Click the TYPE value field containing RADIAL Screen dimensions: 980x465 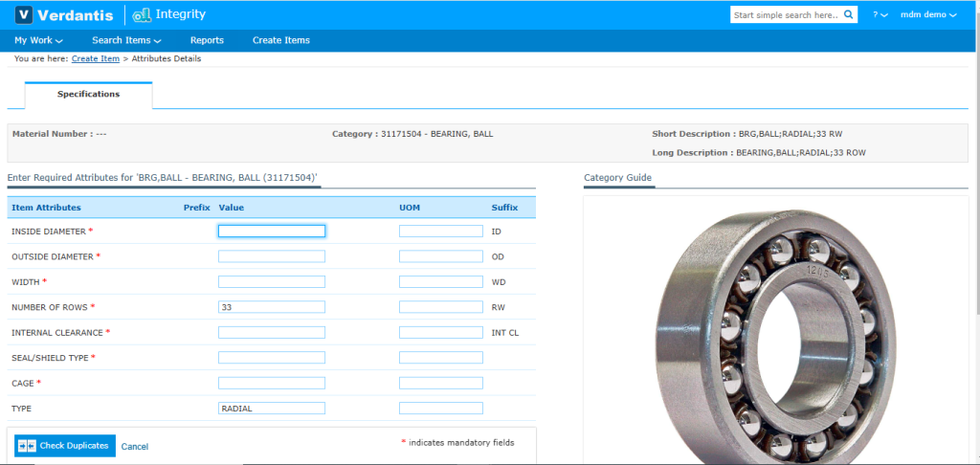pos(272,409)
